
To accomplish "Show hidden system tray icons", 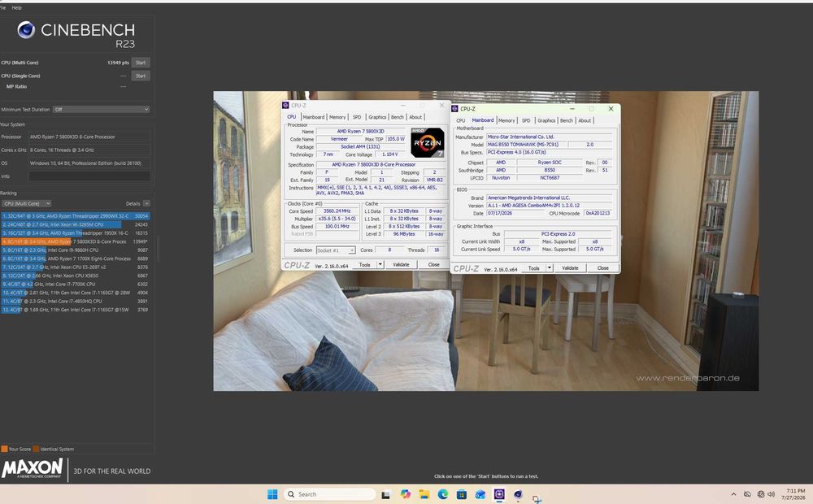I will 733,494.
